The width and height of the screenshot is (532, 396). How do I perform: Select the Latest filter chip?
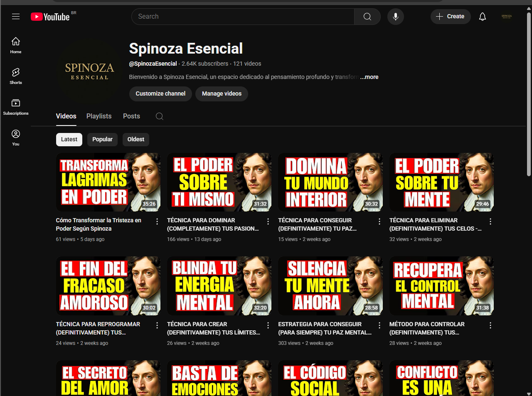[69, 140]
